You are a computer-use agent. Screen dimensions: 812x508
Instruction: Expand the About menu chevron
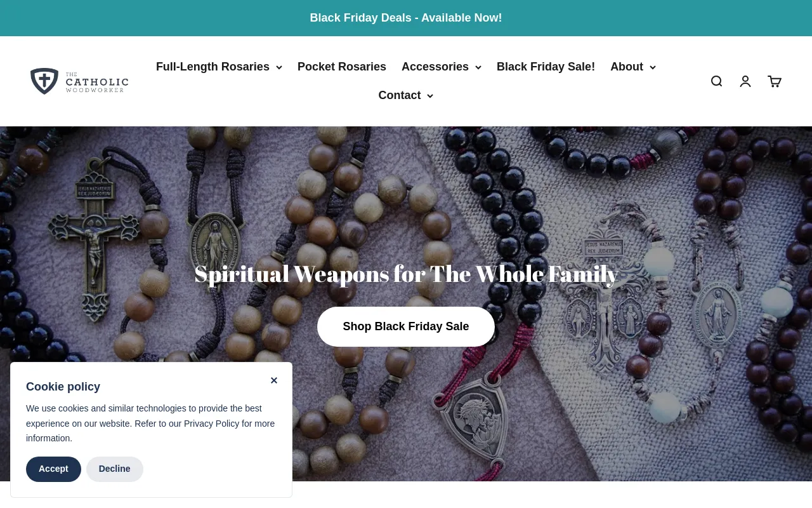click(x=652, y=67)
